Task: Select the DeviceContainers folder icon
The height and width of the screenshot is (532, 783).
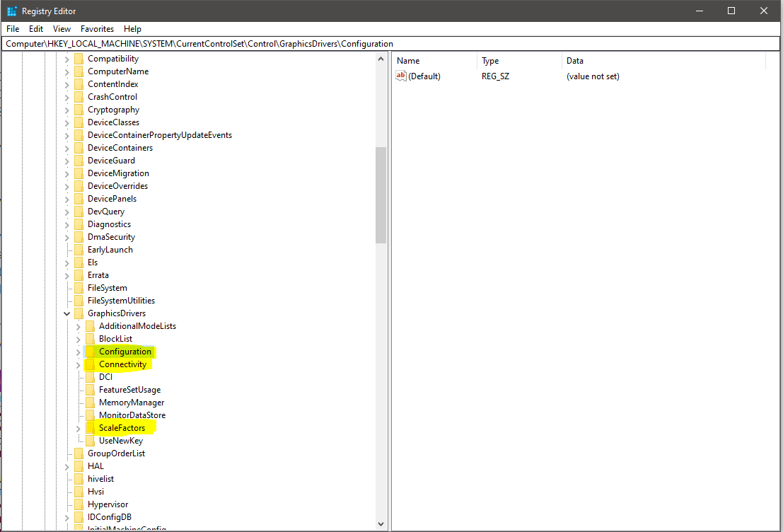Action: [79, 148]
